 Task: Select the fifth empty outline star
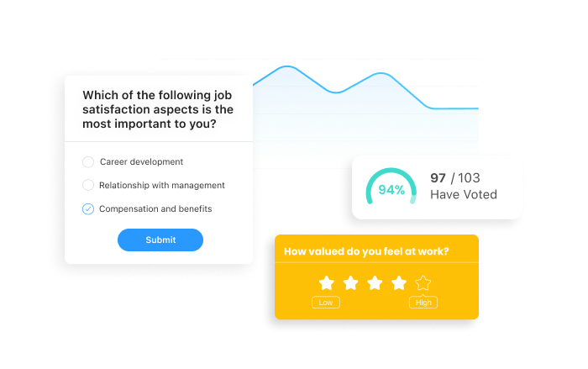(423, 282)
